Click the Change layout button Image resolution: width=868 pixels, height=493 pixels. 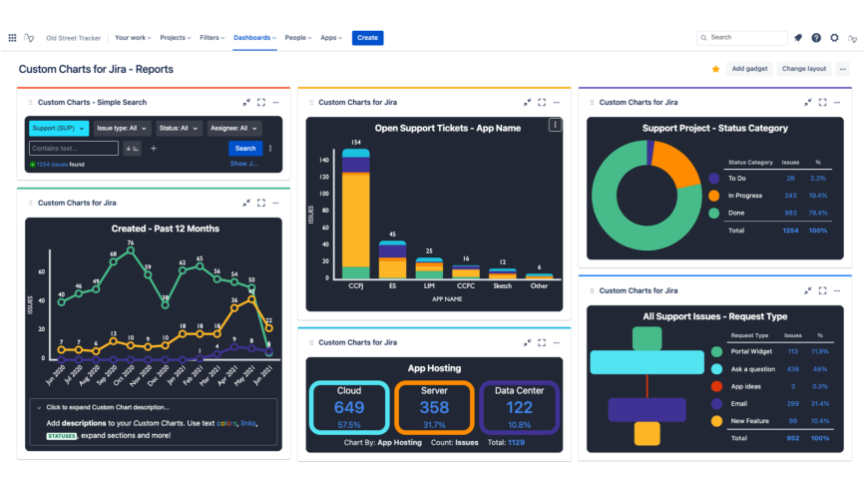[804, 69]
